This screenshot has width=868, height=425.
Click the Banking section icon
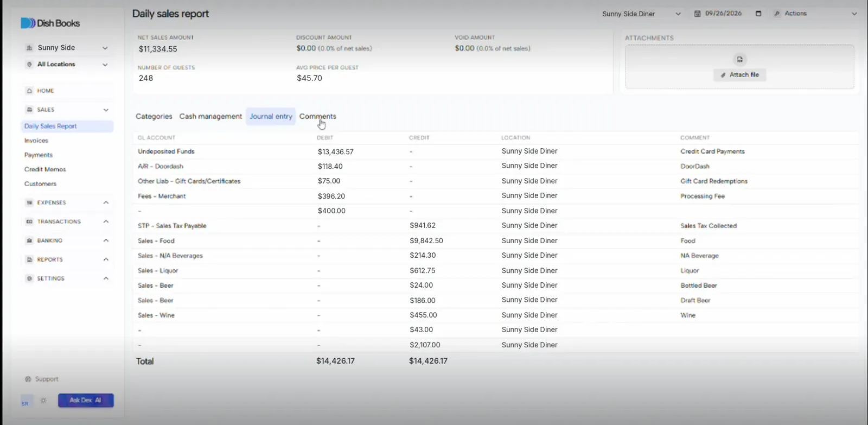point(29,240)
